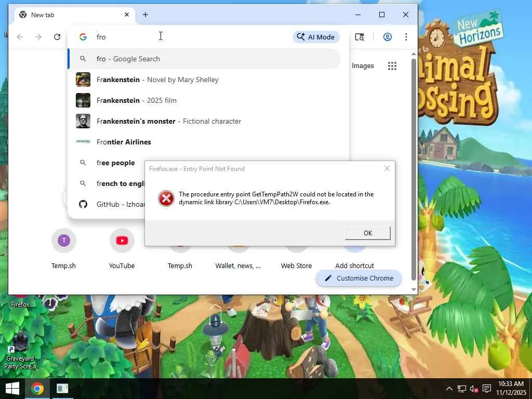Select the New tab tab
The height and width of the screenshot is (399, 532).
click(x=74, y=15)
